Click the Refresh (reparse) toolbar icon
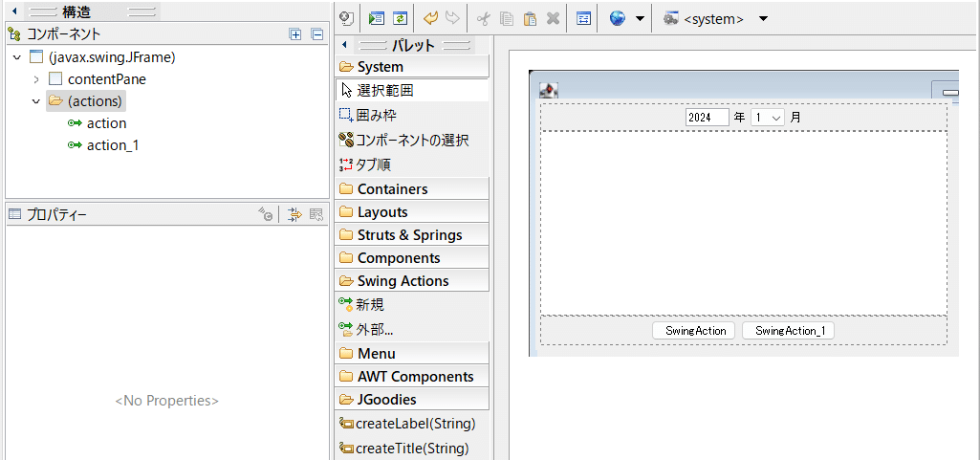Image resolution: width=980 pixels, height=460 pixels. [400, 19]
